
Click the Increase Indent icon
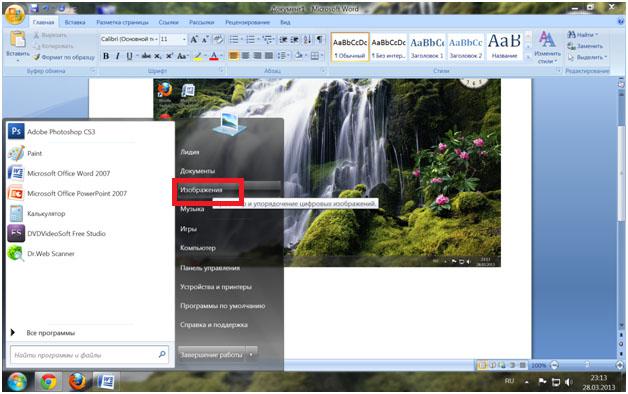[x=295, y=39]
